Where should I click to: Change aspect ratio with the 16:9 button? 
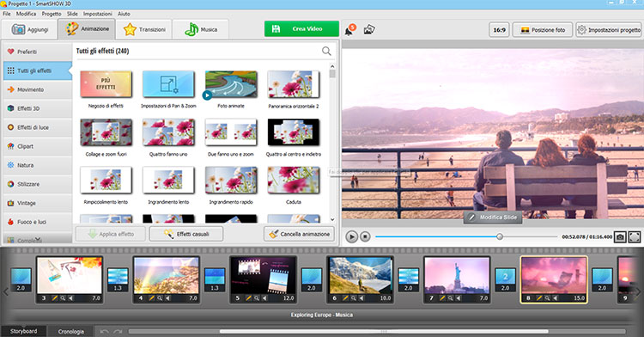coord(500,30)
